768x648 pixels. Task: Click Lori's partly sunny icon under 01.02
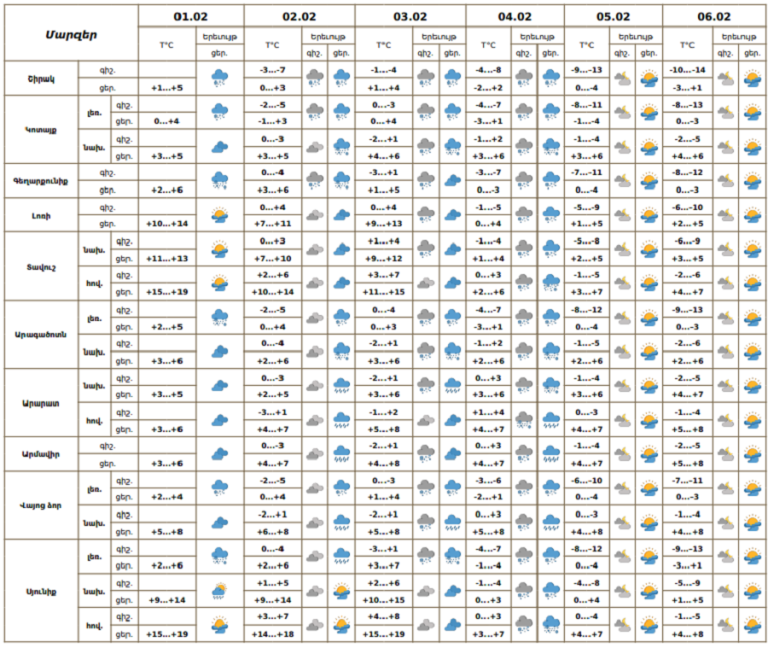(x=220, y=215)
